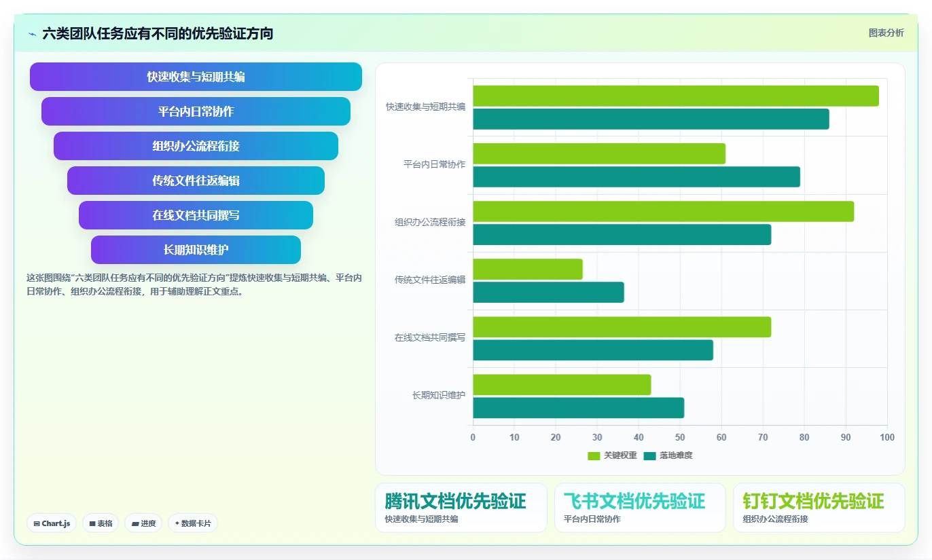Click the 关键权重 bar for 快速收集与短期共编
Image resolution: width=932 pixels, height=560 pixels.
click(676, 96)
